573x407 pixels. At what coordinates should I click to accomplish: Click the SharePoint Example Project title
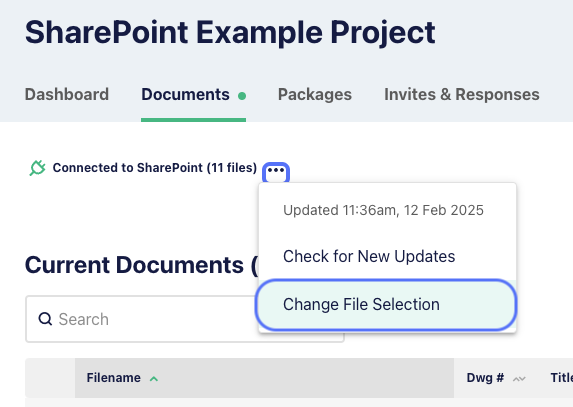pyautogui.click(x=230, y=33)
